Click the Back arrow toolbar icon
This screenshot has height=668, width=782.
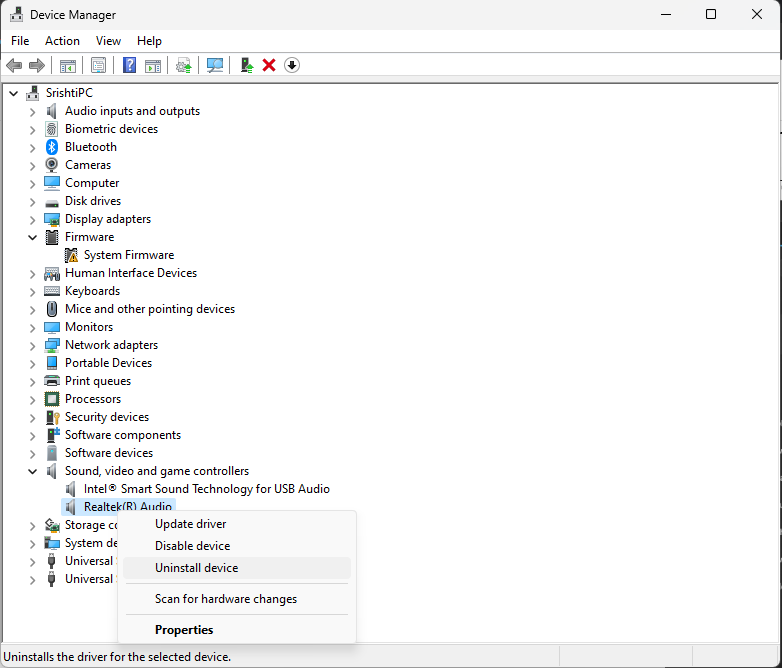tap(14, 65)
